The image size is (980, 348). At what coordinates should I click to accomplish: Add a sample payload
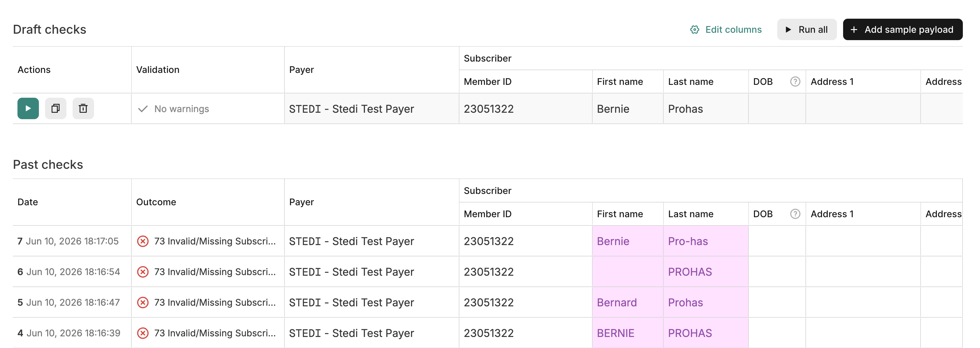(903, 29)
